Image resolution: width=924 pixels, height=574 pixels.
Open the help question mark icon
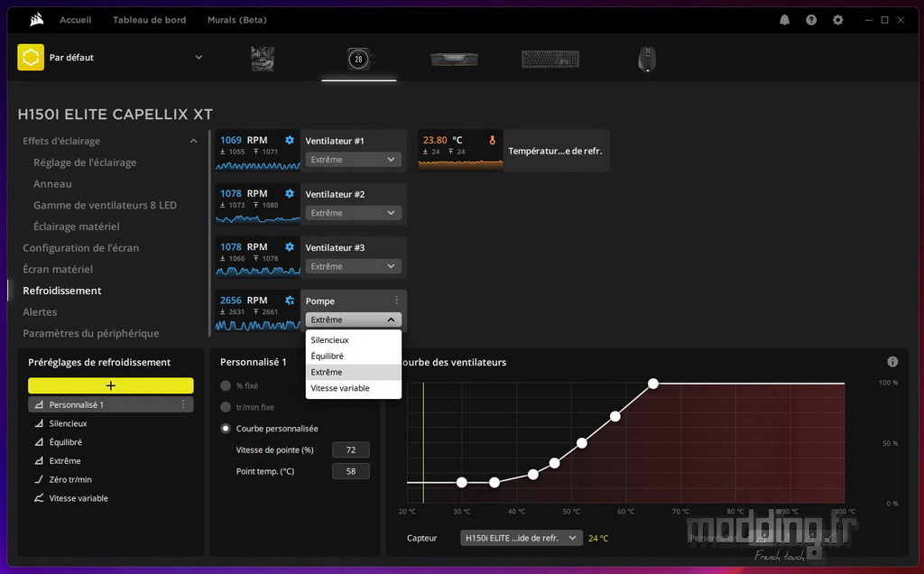811,20
